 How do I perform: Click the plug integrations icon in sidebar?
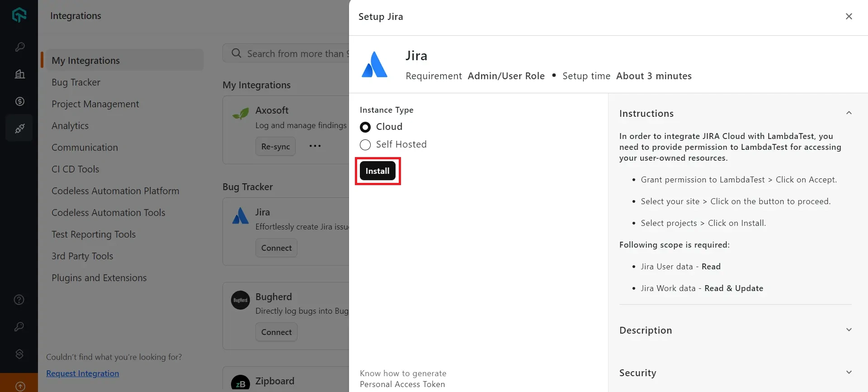click(x=19, y=129)
